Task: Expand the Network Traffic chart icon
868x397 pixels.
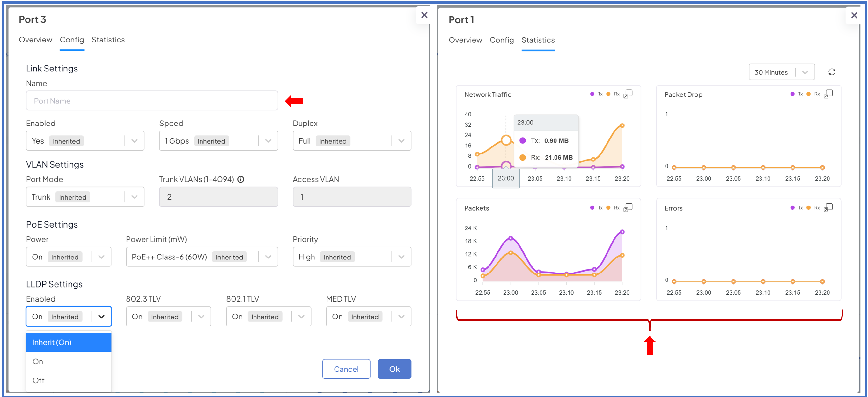Action: pos(628,94)
